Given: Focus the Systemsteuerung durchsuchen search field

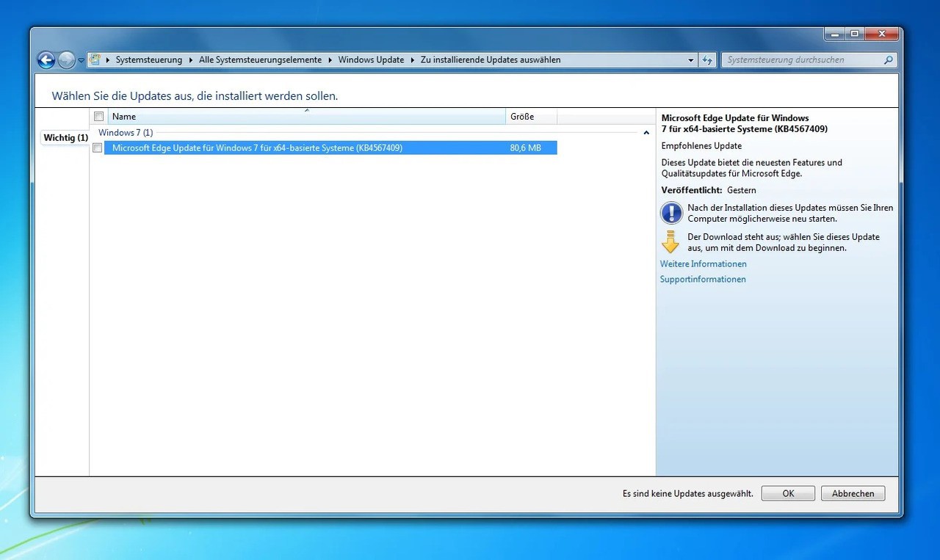Looking at the screenshot, I should tap(800, 60).
